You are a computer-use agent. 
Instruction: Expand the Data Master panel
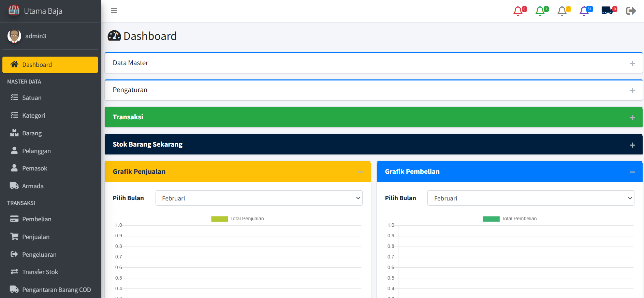(x=632, y=63)
